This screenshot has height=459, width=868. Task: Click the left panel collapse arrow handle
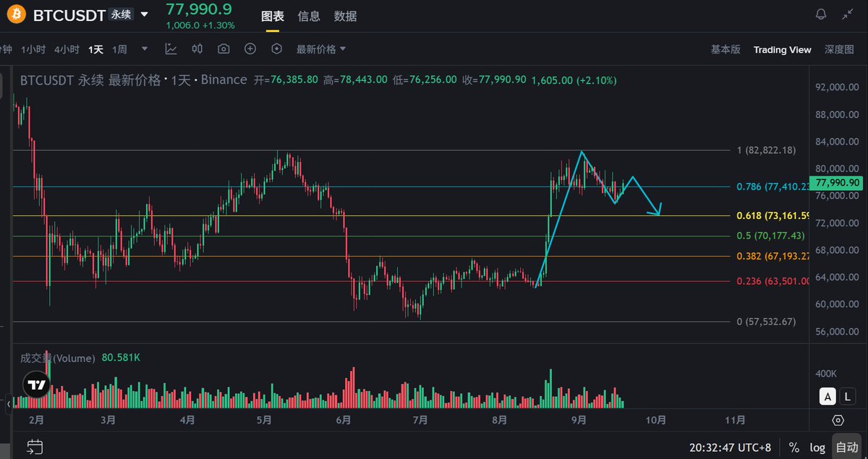[x=9, y=403]
